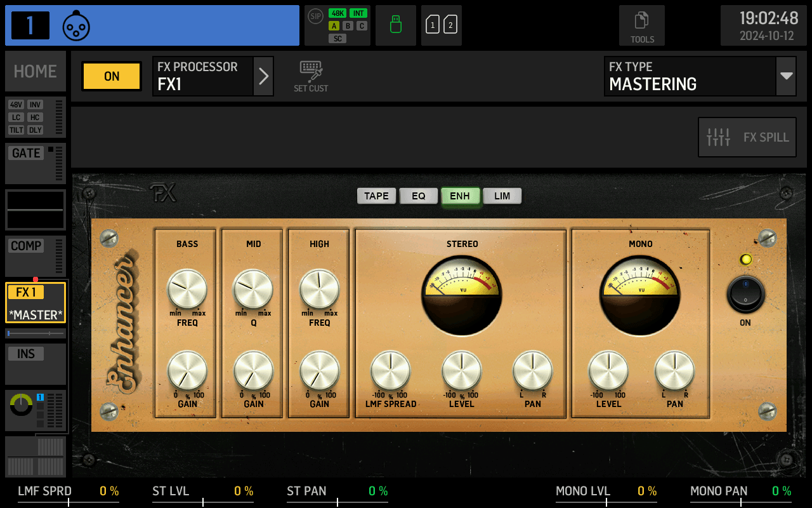The height and width of the screenshot is (508, 812).
Task: Open the preamp panel with 48V INV
Action: [x=36, y=117]
